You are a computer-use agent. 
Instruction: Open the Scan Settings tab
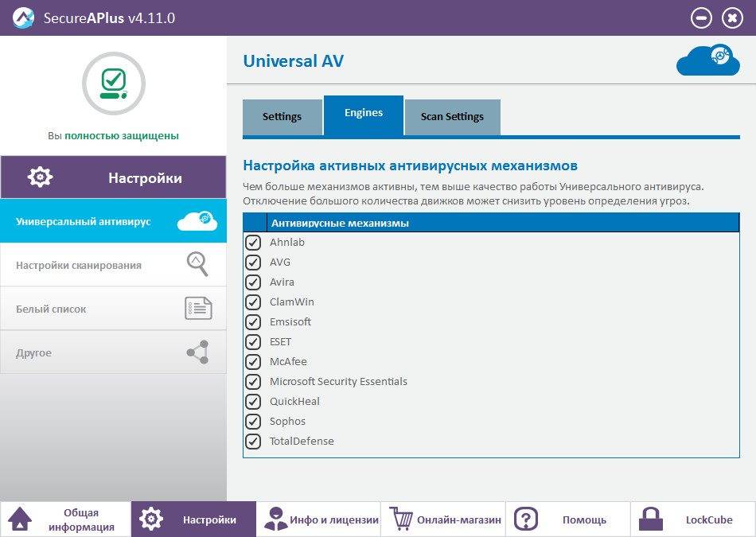452,117
